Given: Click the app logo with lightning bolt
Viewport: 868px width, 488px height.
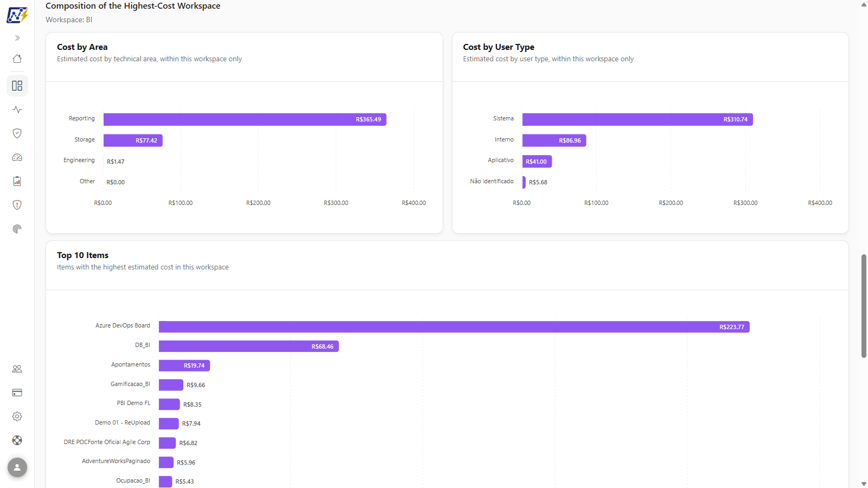Looking at the screenshot, I should point(17,15).
